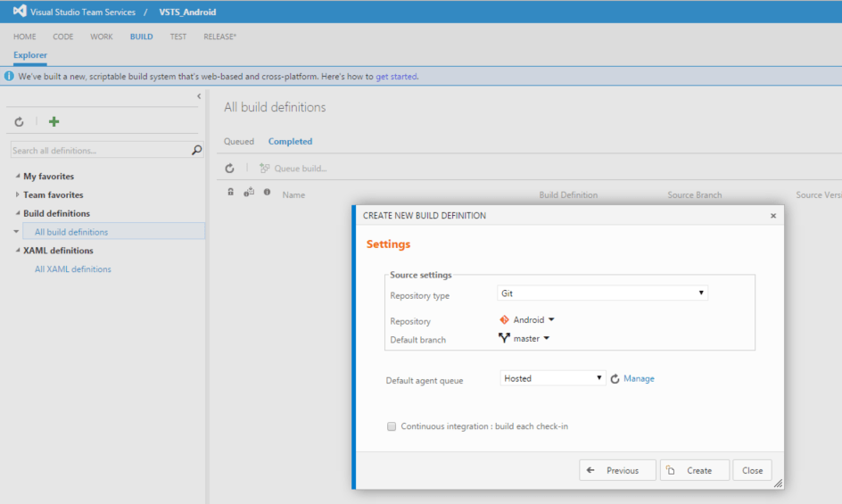842x504 pixels.
Task: Expand the Team favorites tree node
Action: [x=17, y=194]
